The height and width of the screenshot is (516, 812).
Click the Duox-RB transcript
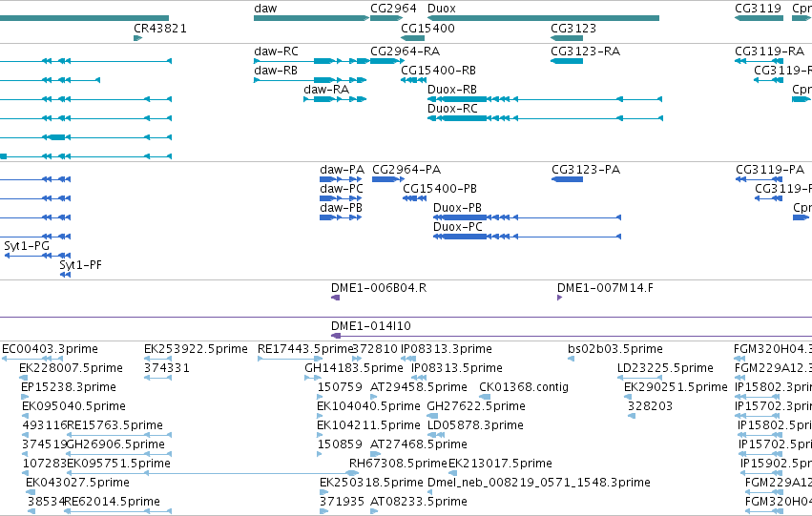point(545,99)
